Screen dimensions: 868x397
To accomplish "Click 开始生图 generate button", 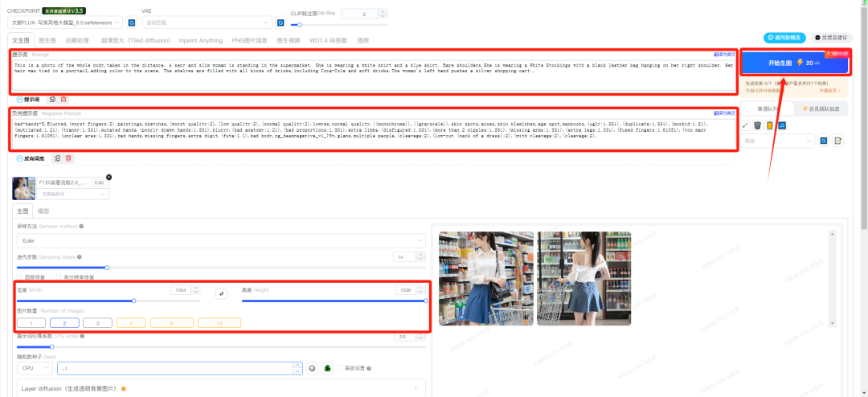I will [794, 63].
